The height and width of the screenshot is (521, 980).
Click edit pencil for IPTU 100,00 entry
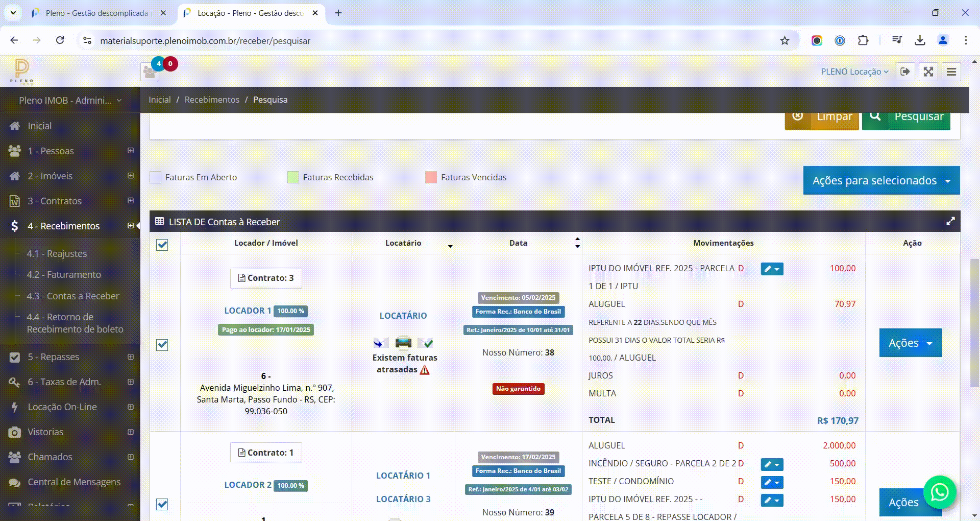772,269
